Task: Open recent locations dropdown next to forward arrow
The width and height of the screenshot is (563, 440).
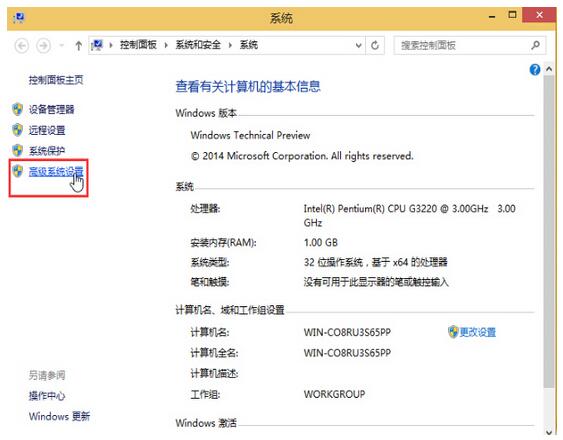Action: tap(61, 46)
